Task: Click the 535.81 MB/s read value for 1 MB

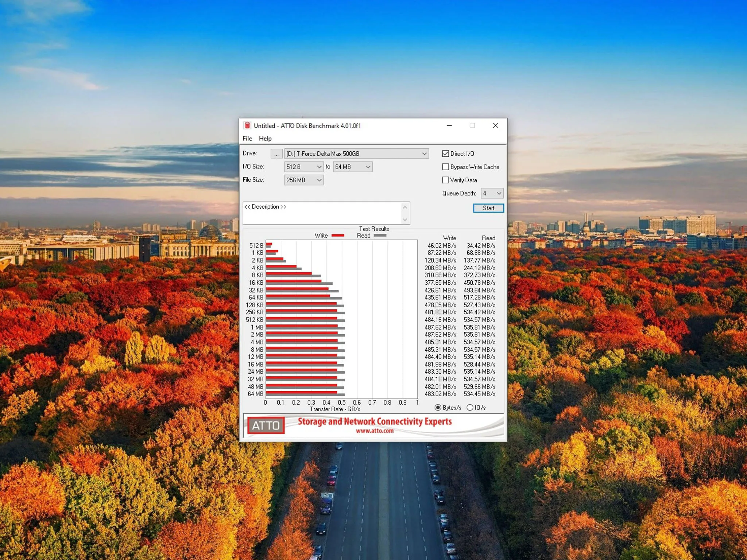Action: (479, 327)
